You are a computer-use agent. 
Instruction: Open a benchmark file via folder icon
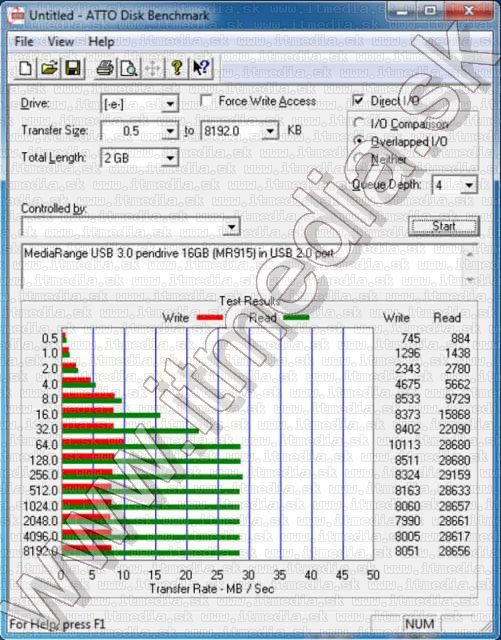click(49, 68)
